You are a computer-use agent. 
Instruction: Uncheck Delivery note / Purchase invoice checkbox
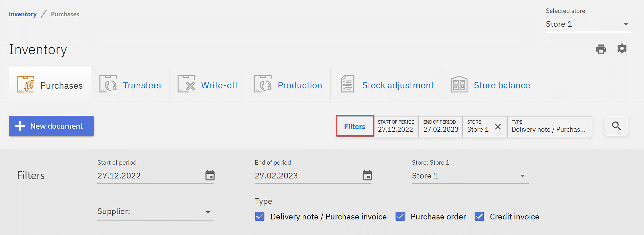tap(260, 216)
